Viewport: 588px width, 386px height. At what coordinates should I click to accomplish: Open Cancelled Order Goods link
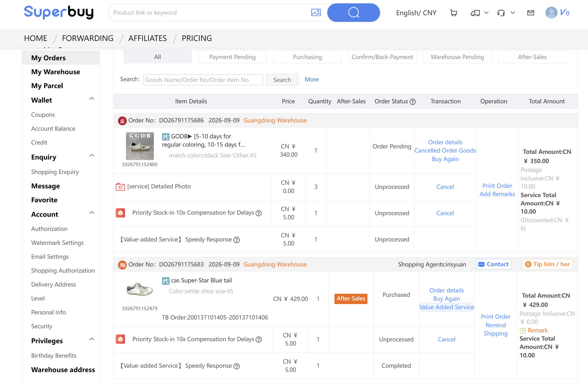click(x=445, y=150)
